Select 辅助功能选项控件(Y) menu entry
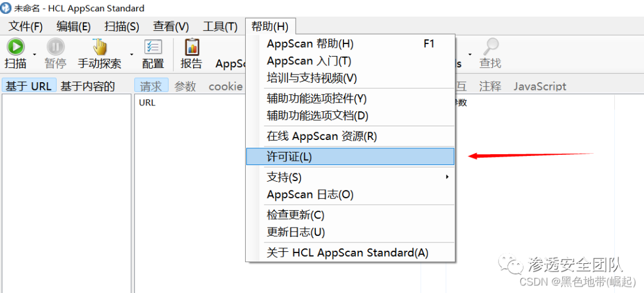This screenshot has height=293, width=644. 351,98
